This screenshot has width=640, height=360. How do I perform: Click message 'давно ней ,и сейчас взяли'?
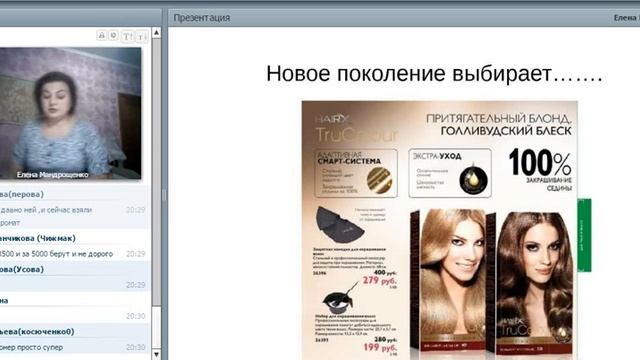click(46, 210)
